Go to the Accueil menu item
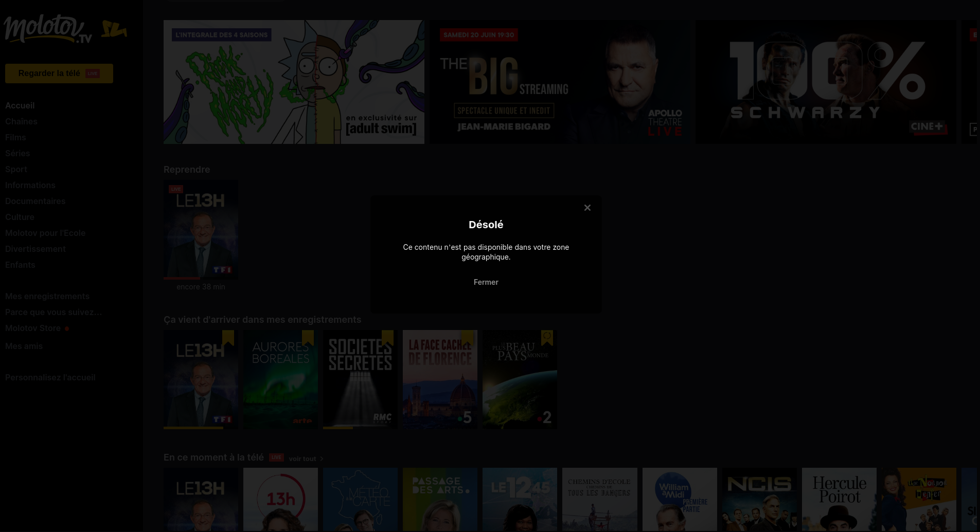 click(20, 105)
